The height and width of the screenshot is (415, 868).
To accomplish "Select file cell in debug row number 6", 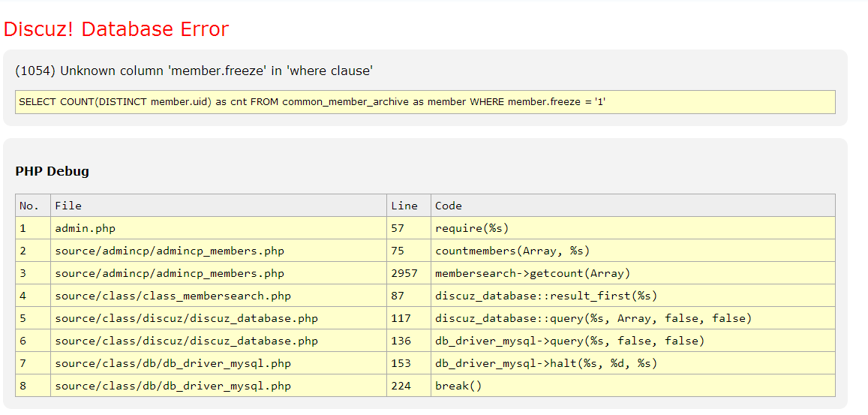I will tap(218, 341).
